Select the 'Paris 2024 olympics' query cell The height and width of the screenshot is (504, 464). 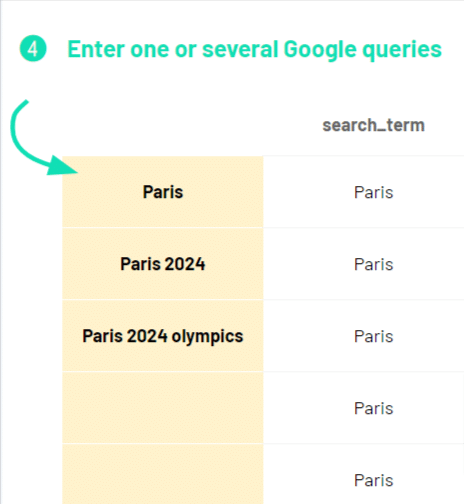click(163, 336)
